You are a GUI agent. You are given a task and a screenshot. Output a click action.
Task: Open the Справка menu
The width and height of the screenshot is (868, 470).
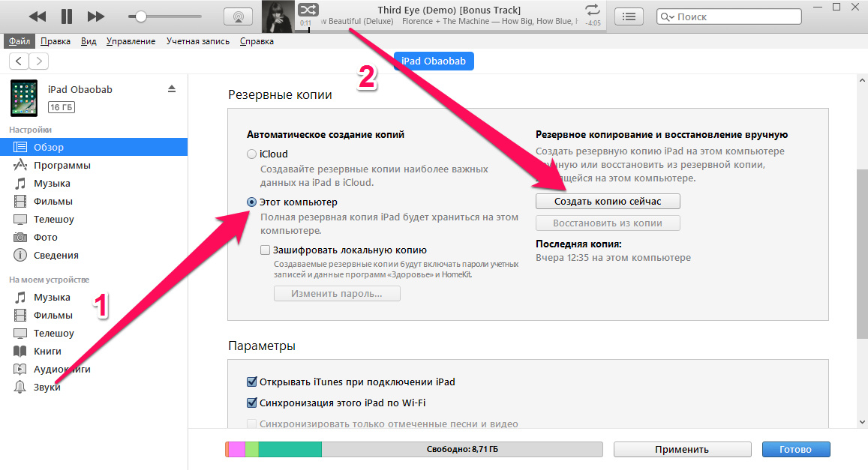[257, 41]
